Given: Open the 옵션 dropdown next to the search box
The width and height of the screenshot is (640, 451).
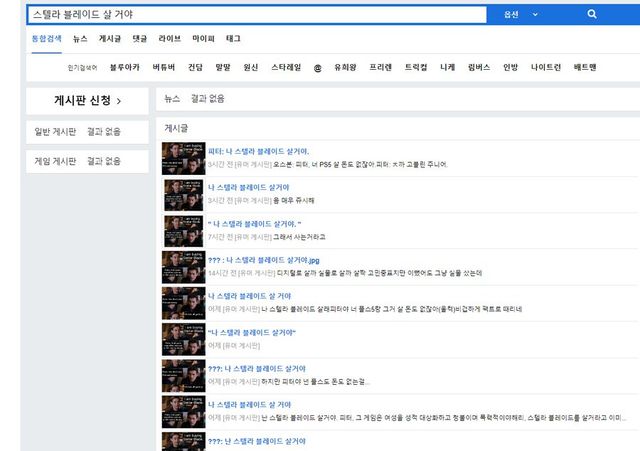Looking at the screenshot, I should [521, 14].
